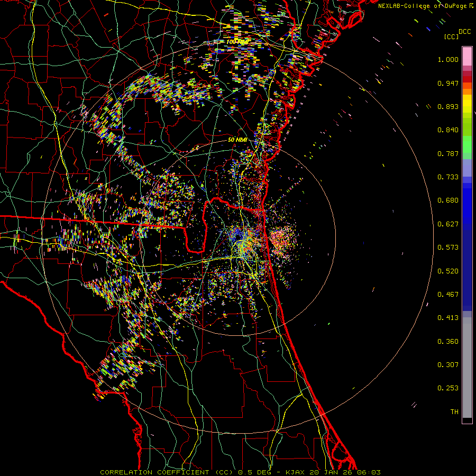
Task: Select the 0.893 color scale value
Action: click(x=448, y=106)
